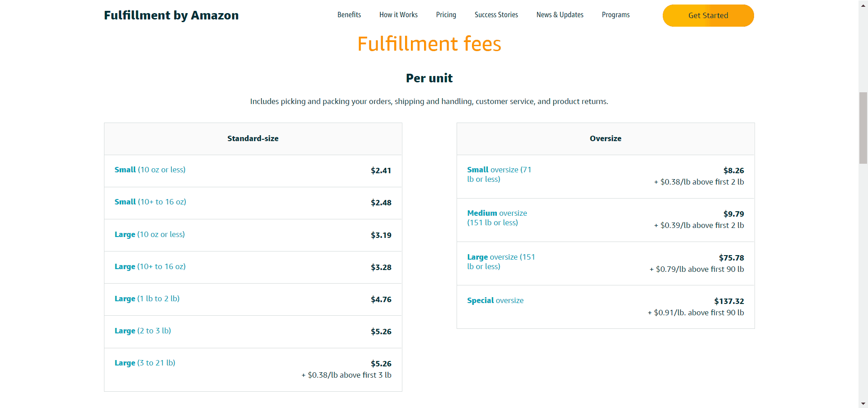Click the $2.48 fee value
Screen dimensions: 868x408
pos(381,203)
